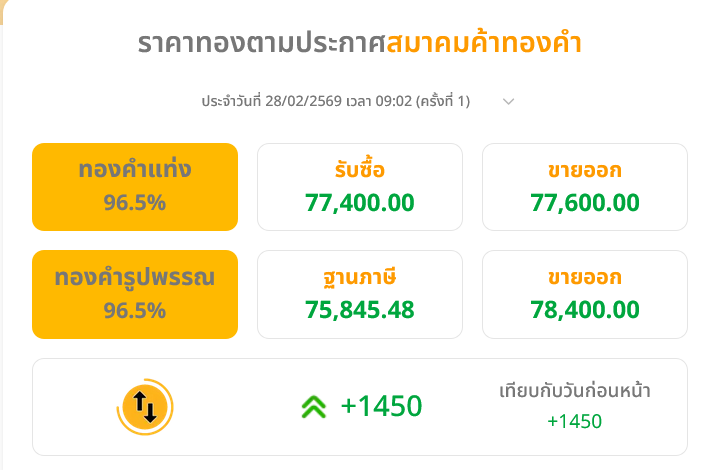Click the gray ราคาทองตามประกาศ heading text

261,44
